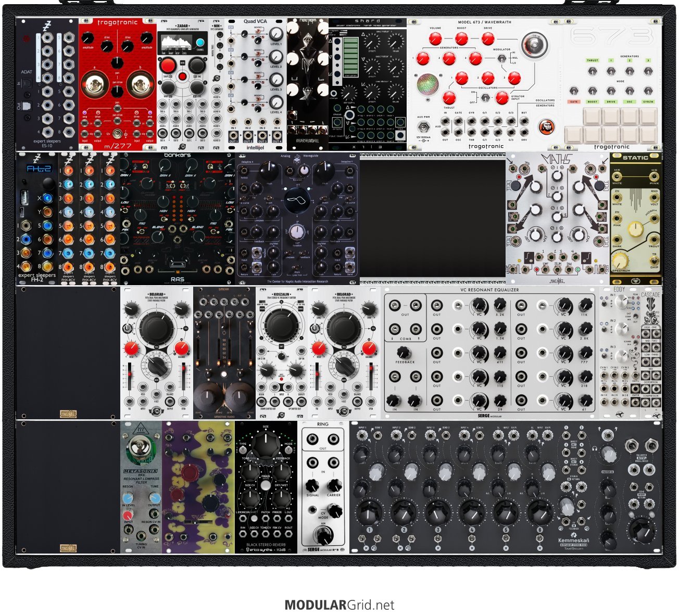Screen dimensions: 680x616
Task: Click the FEEDBACK knob on VC Resonant Equalizer
Action: tap(404, 352)
